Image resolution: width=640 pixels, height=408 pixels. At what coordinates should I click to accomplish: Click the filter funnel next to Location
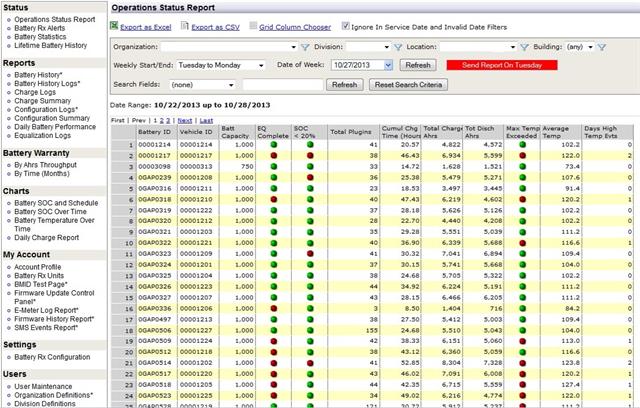[523, 47]
